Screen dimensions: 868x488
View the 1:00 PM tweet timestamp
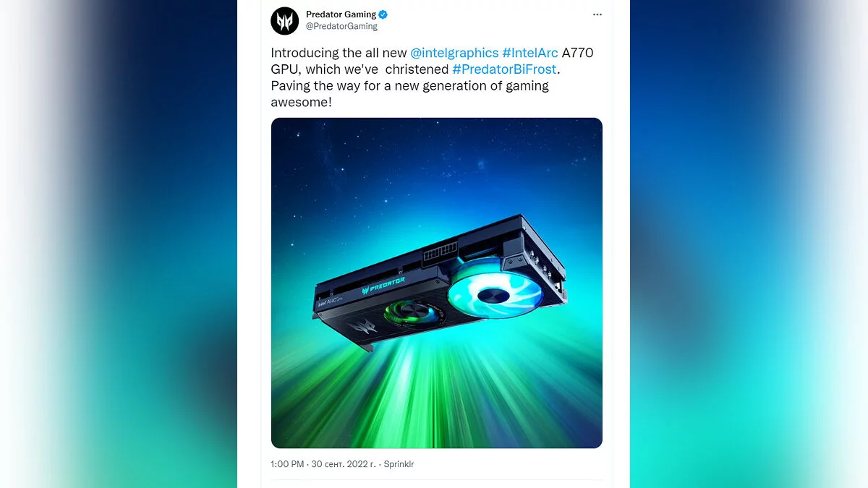[x=287, y=464]
